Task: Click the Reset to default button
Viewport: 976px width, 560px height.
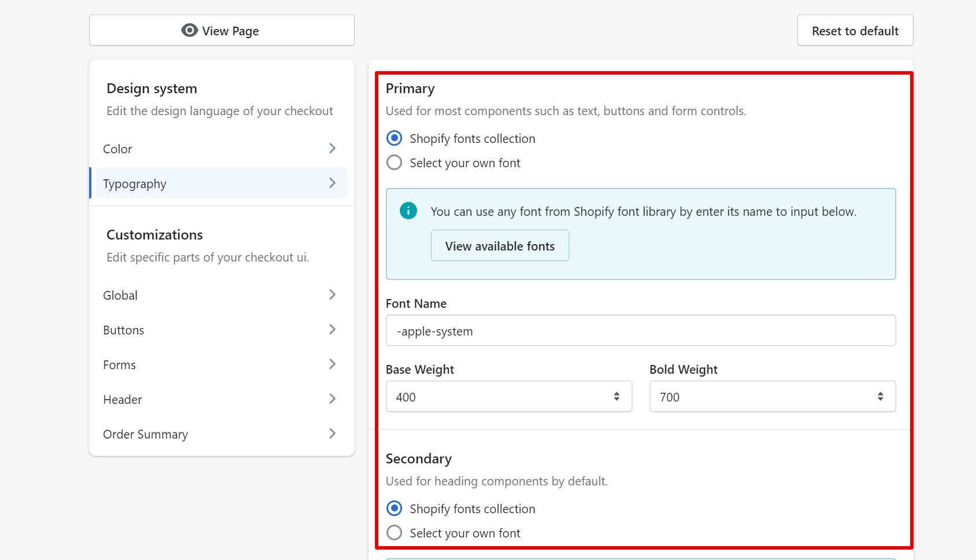Action: tap(855, 30)
